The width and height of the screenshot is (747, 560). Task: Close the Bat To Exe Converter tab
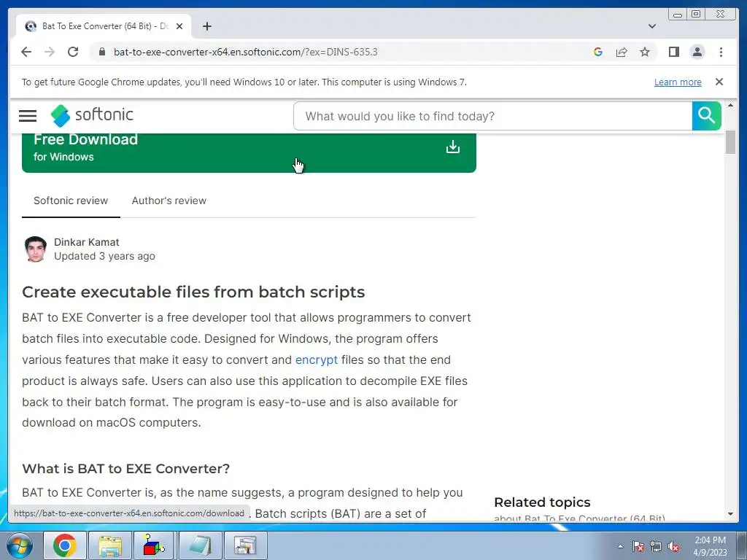(179, 26)
